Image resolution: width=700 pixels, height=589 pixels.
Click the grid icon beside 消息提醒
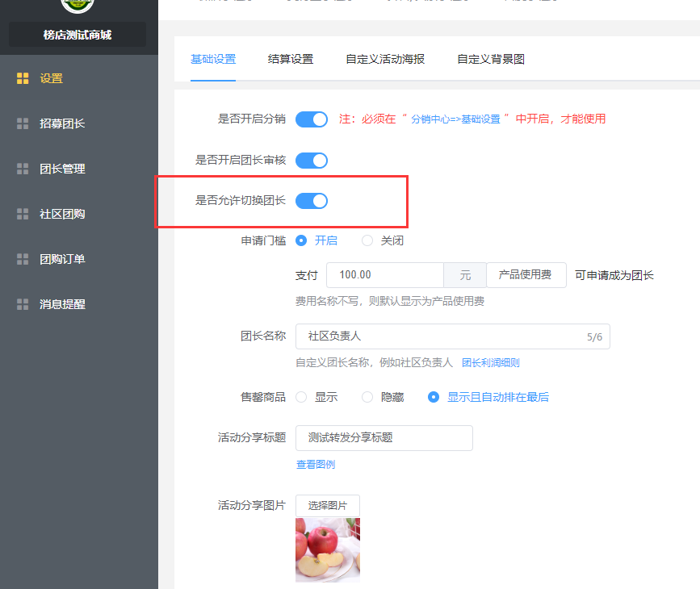pos(23,304)
